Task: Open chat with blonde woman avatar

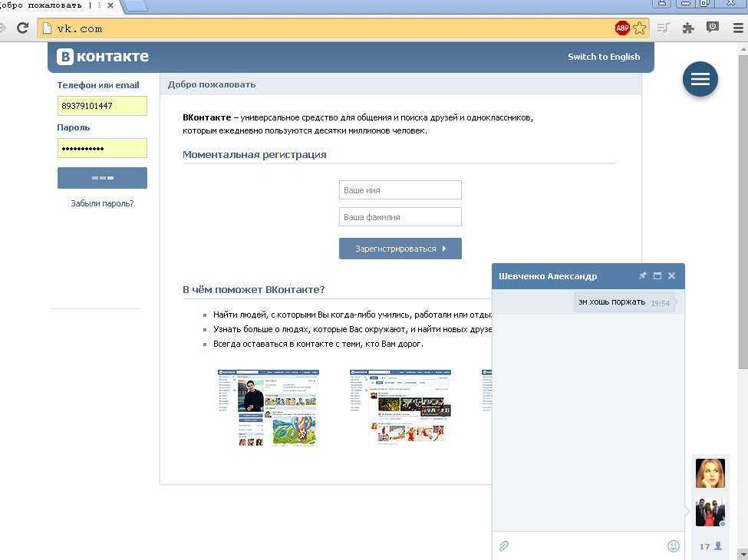Action: (710, 473)
